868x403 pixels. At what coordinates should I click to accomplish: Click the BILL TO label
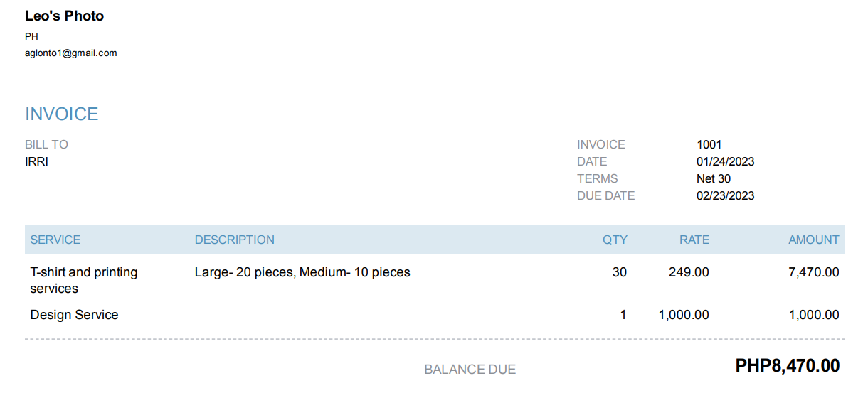(47, 145)
